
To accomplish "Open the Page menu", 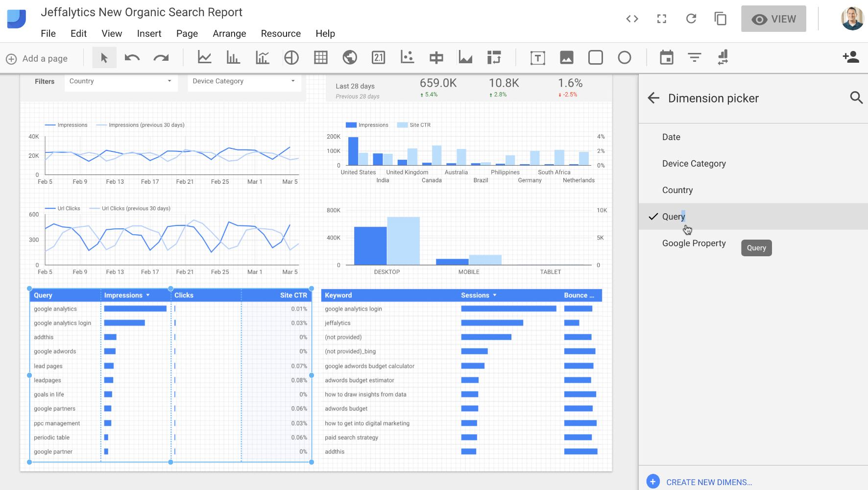I will (x=187, y=33).
